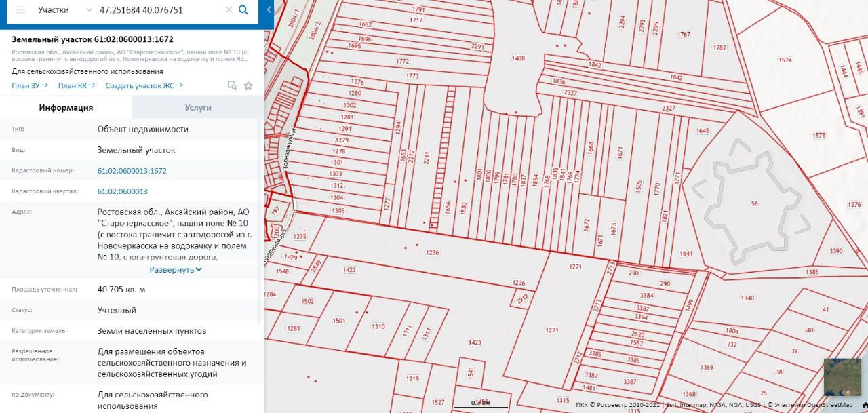
Task: Click the coordinates search input field
Action: tap(160, 10)
